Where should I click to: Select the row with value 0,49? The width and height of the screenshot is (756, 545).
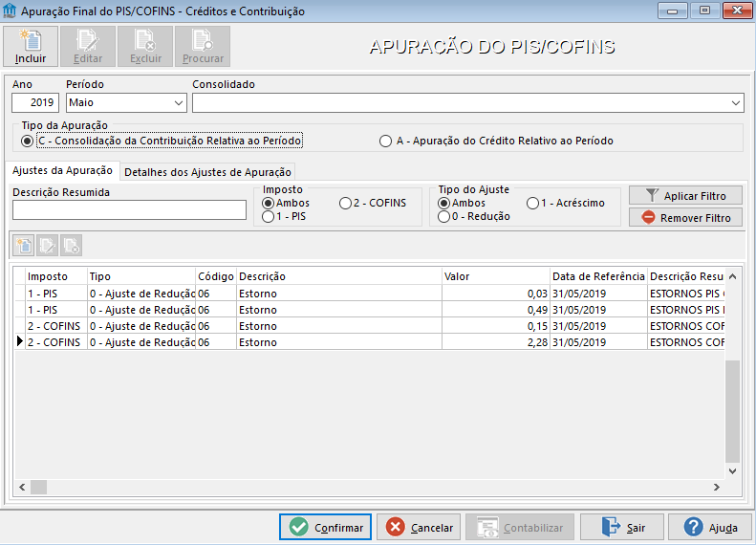[x=369, y=310]
